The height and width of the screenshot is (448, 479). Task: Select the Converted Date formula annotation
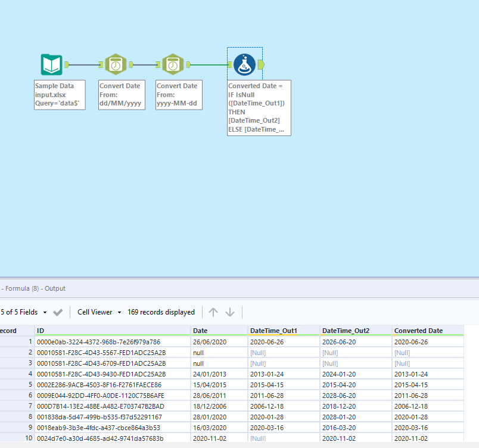click(x=259, y=108)
